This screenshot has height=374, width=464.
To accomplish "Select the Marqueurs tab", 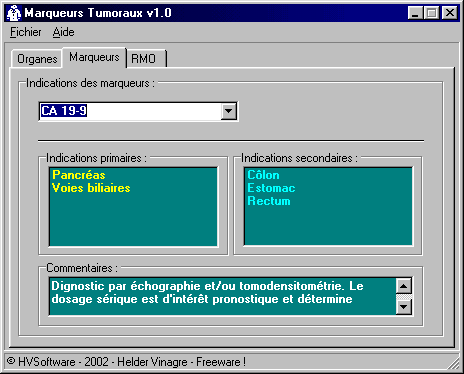I will (94, 57).
